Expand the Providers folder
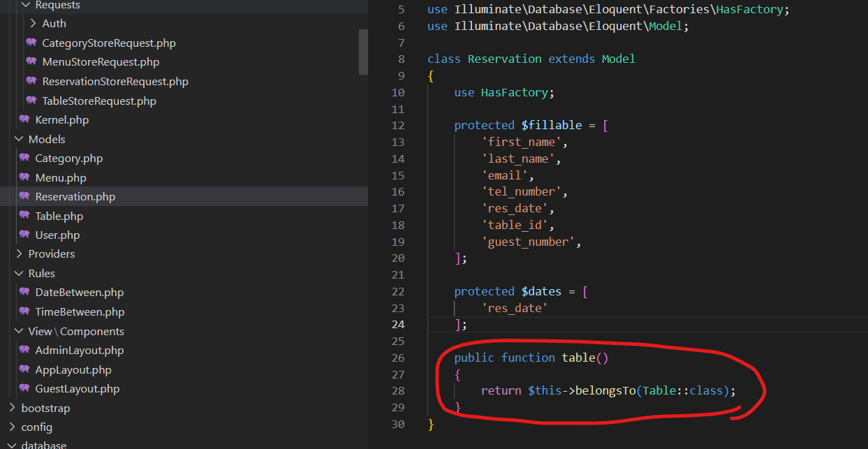The width and height of the screenshot is (868, 449). [19, 254]
